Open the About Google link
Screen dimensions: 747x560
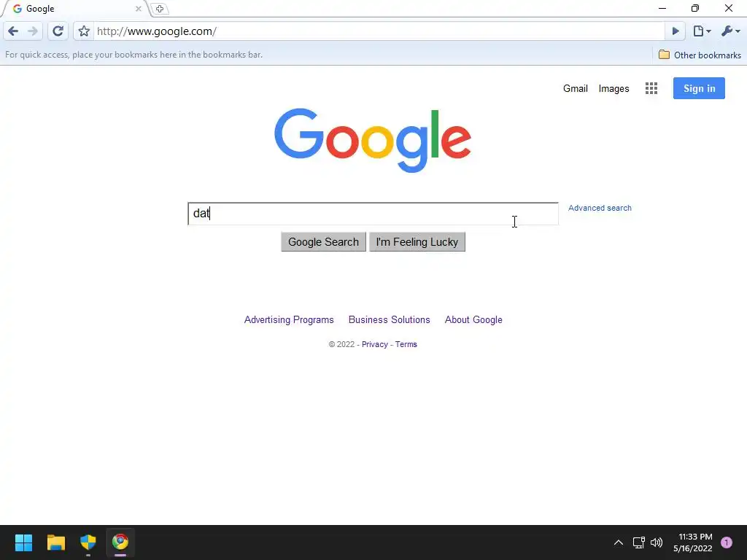[473, 320]
